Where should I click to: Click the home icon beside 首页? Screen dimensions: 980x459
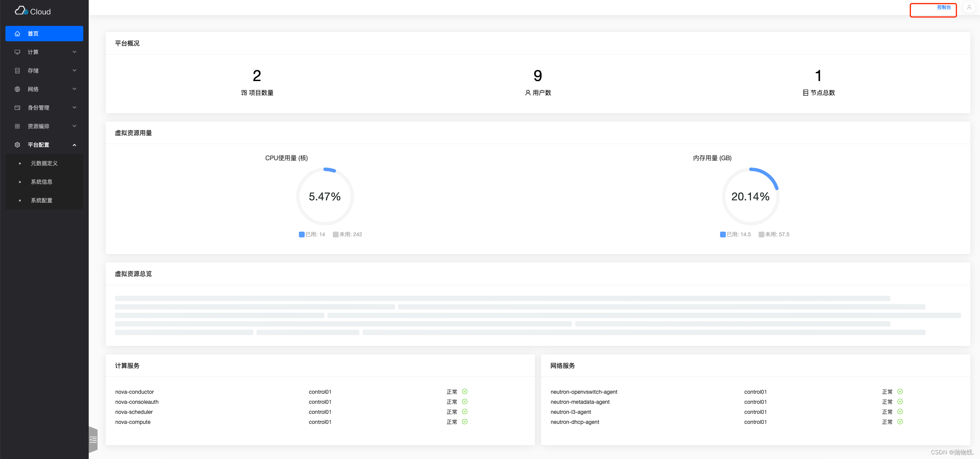point(17,34)
